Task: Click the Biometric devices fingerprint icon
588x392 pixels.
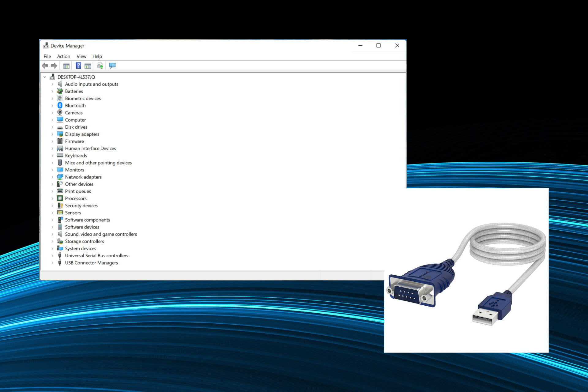Action: tap(60, 98)
